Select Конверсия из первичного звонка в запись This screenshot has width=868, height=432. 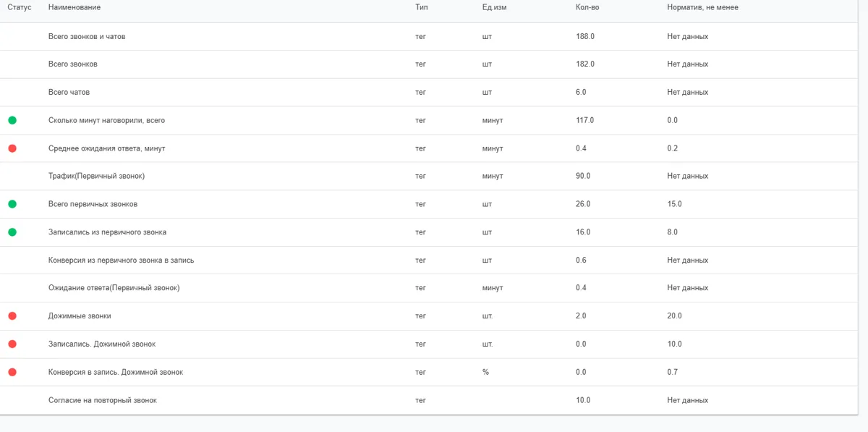tap(121, 260)
